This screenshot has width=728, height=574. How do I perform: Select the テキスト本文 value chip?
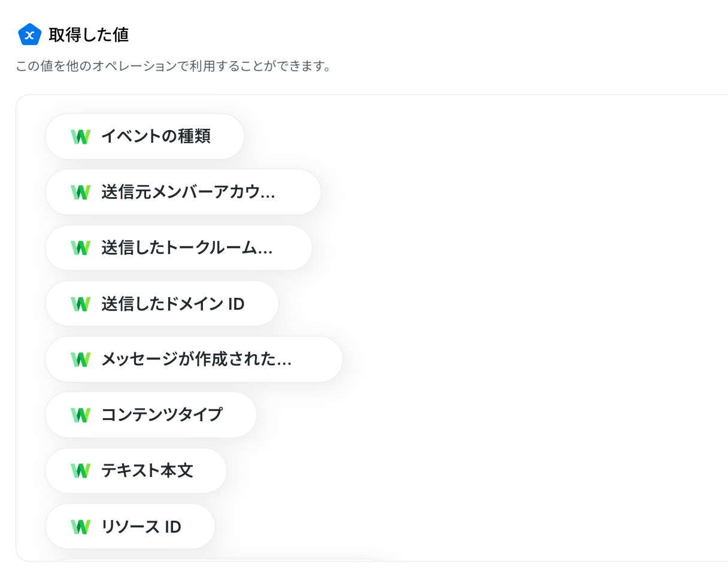click(136, 471)
